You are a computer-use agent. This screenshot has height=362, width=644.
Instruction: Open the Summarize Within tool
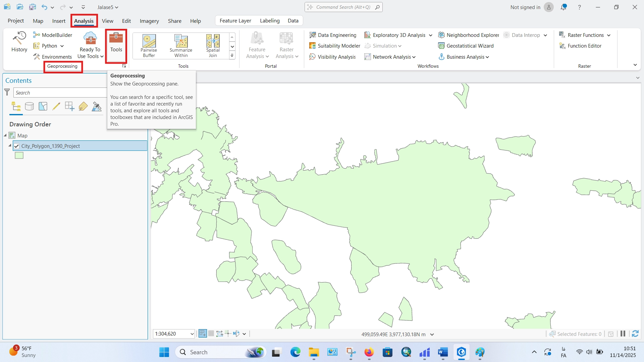tap(181, 46)
